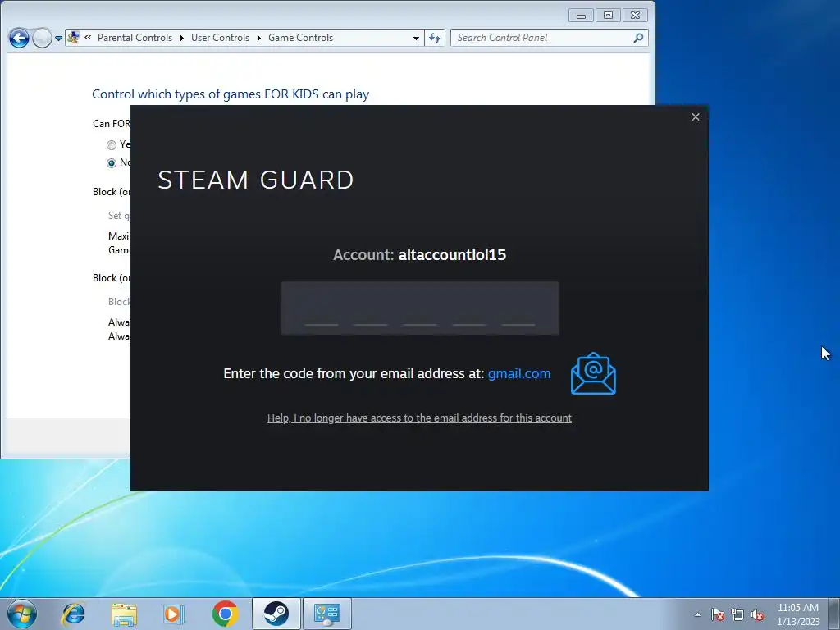Close the Steam Guard dialog
The image size is (840, 630).
coord(696,116)
